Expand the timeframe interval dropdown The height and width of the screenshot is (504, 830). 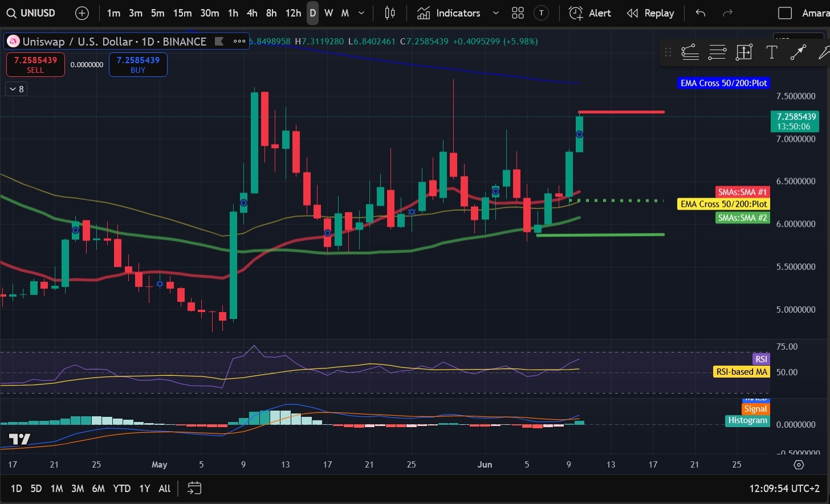coord(360,13)
